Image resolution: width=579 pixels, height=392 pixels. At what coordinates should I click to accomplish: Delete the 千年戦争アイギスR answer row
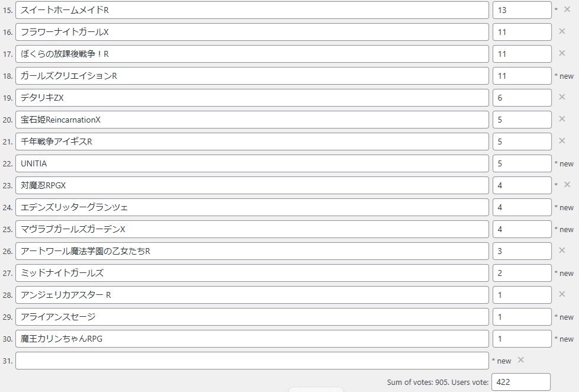(x=562, y=141)
